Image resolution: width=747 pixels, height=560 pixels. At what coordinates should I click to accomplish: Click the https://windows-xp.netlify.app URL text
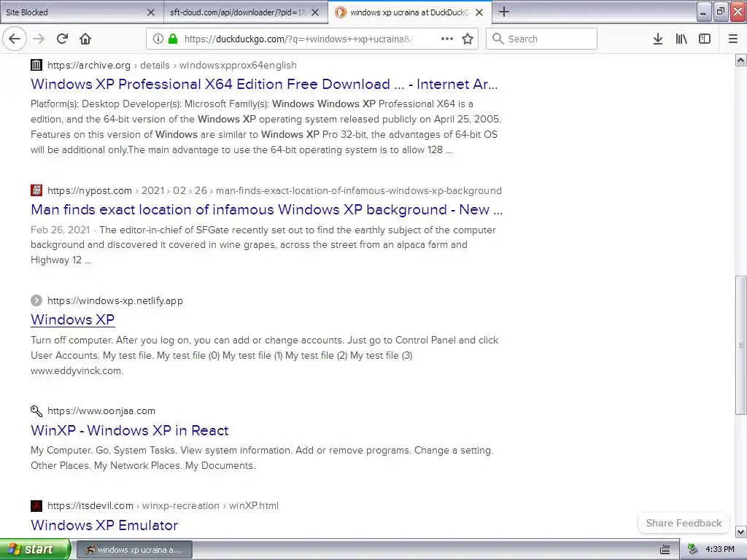coord(115,300)
